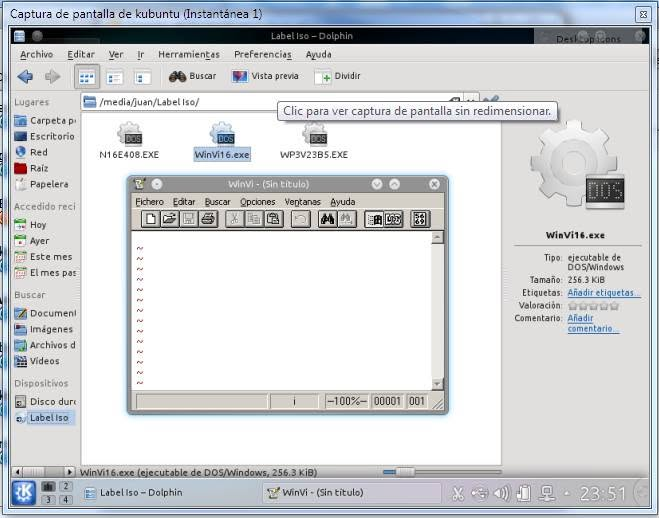Go back with Dolphin's blue arrow
Viewport: 659px width, 518px height.
[25, 76]
